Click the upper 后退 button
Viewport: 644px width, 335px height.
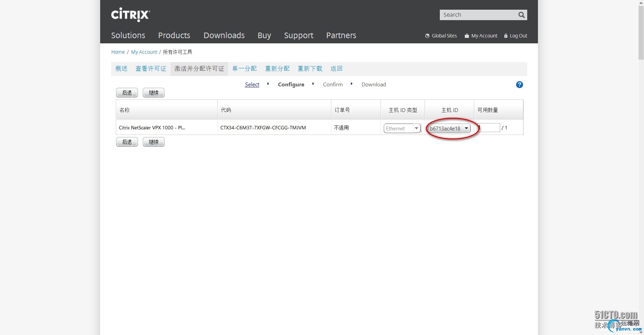127,93
